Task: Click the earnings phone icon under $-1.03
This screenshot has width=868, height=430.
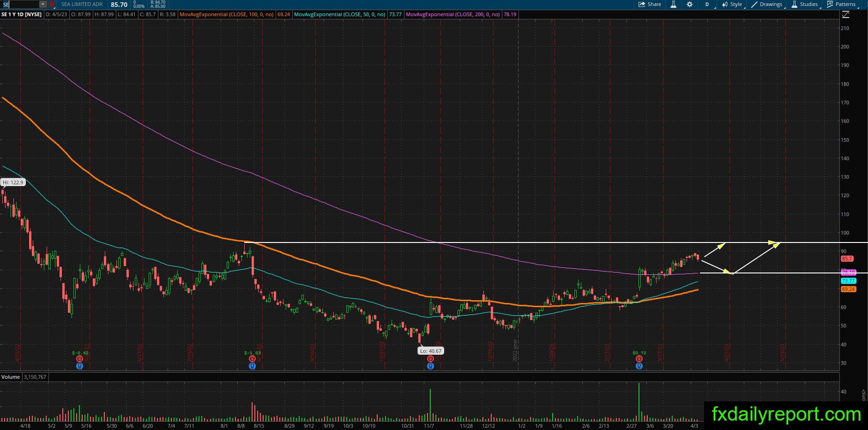Action: [252, 359]
